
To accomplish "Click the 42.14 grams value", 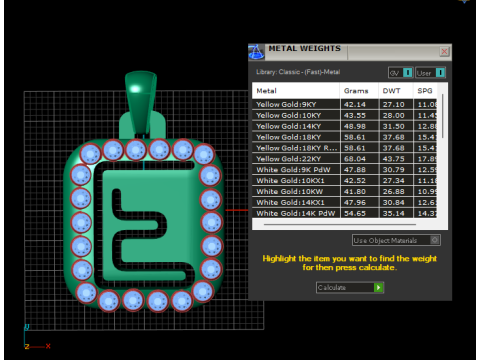I will point(355,104).
